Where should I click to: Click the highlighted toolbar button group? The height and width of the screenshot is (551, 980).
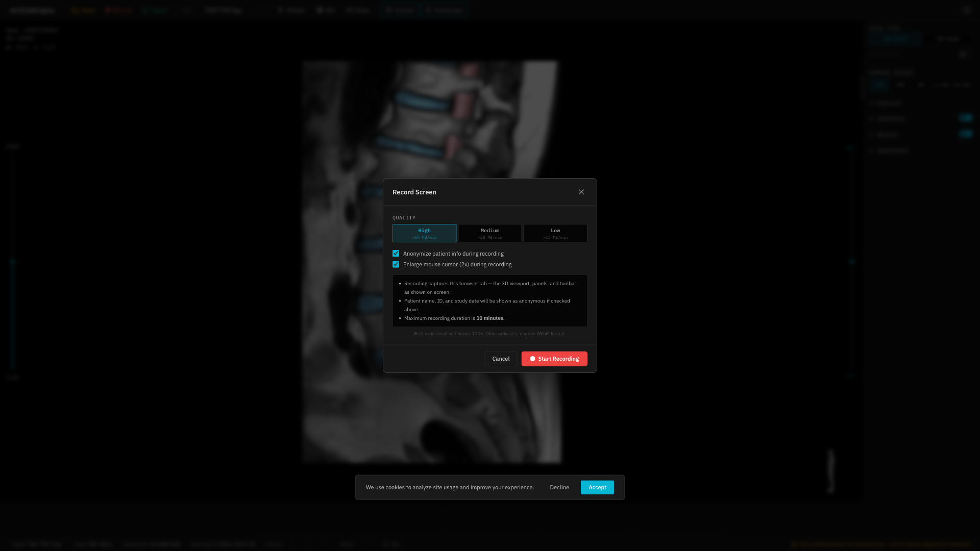[x=424, y=10]
